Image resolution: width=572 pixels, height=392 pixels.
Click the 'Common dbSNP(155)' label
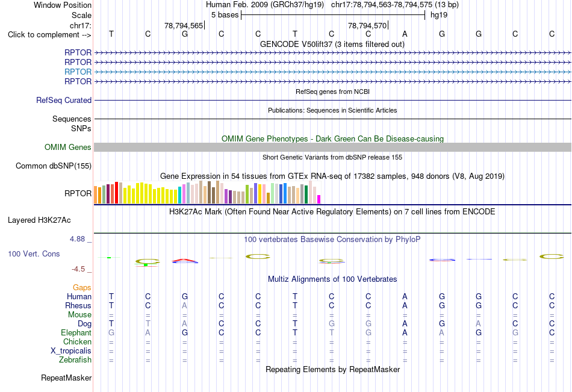point(54,166)
